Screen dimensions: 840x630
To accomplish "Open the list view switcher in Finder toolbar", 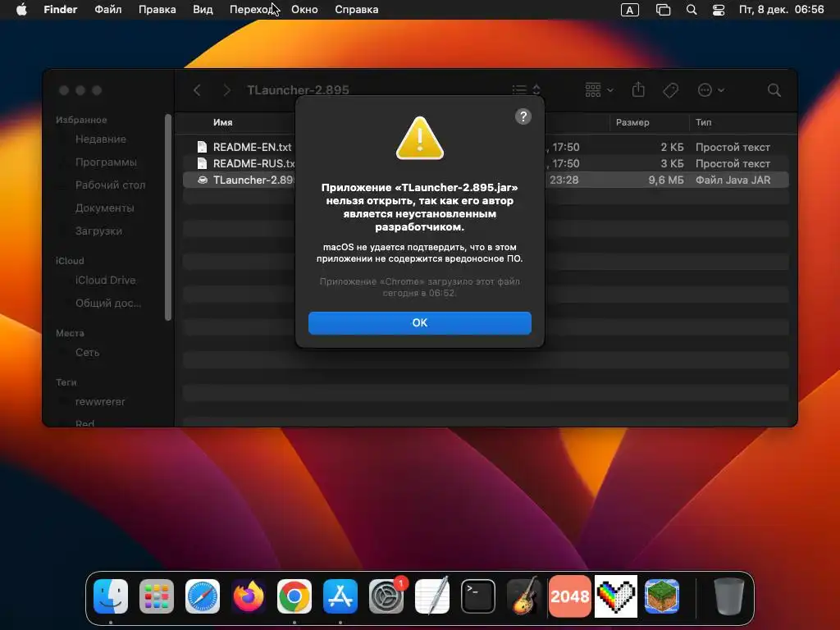I will pos(526,89).
